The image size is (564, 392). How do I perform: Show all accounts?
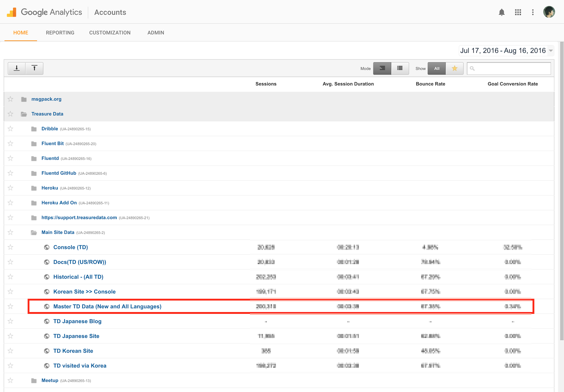click(437, 68)
